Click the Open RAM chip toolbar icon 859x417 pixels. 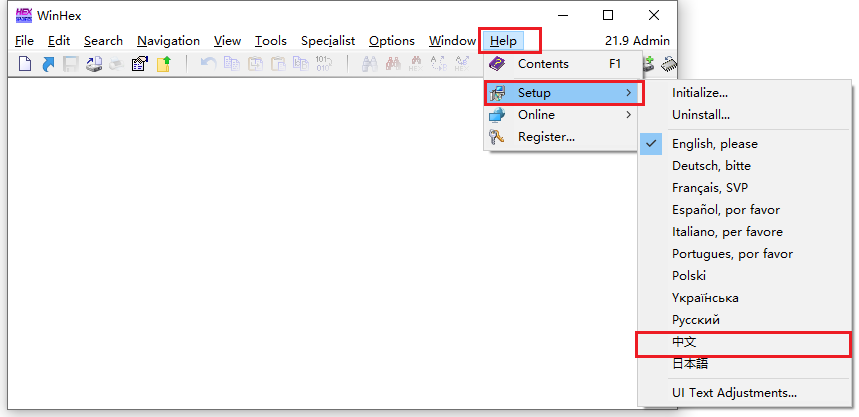coord(669,64)
